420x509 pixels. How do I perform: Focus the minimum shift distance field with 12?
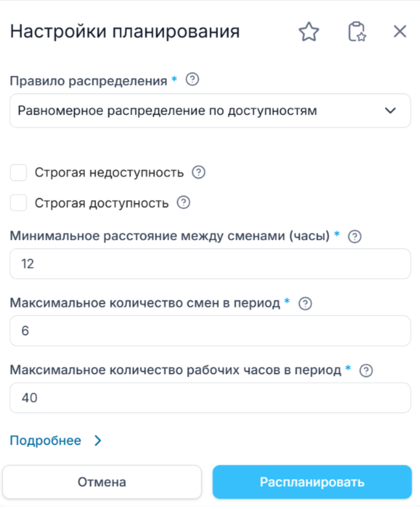210,264
